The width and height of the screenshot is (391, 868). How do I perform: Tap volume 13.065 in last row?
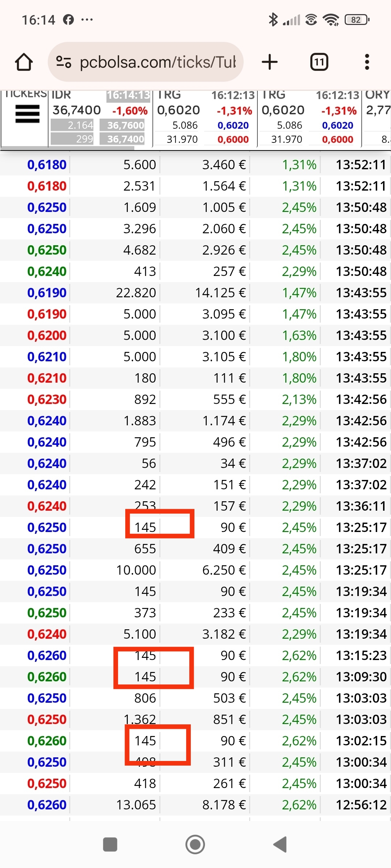point(136,805)
